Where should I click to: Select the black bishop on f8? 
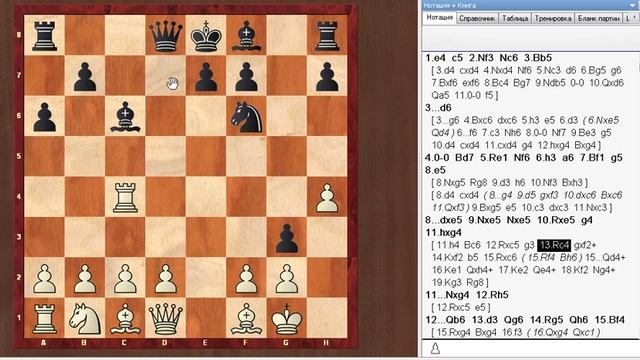point(246,36)
